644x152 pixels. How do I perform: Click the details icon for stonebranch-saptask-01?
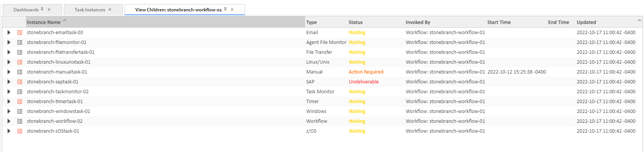20,82
